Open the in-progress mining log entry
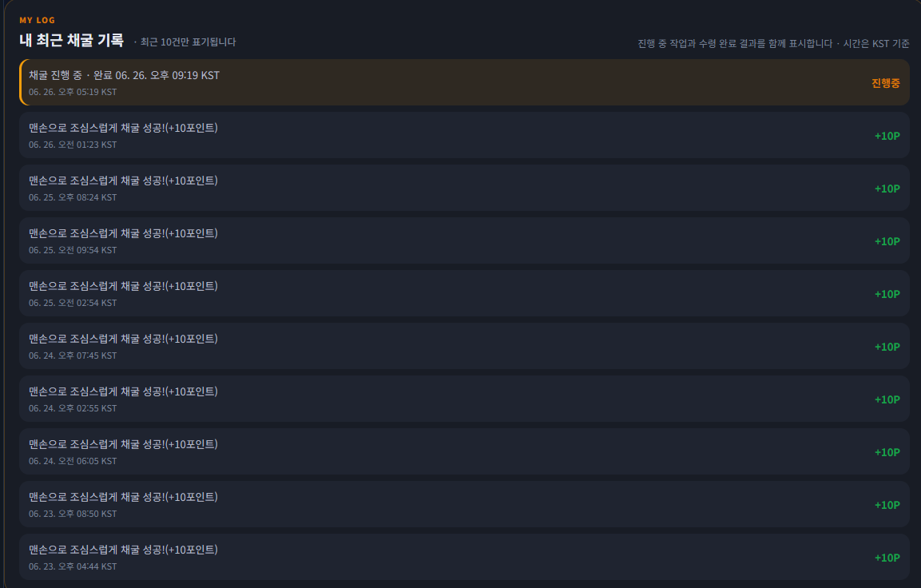 [464, 82]
